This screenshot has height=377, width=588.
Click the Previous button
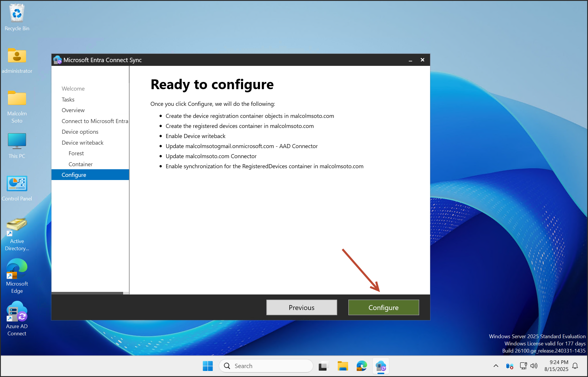pyautogui.click(x=301, y=307)
